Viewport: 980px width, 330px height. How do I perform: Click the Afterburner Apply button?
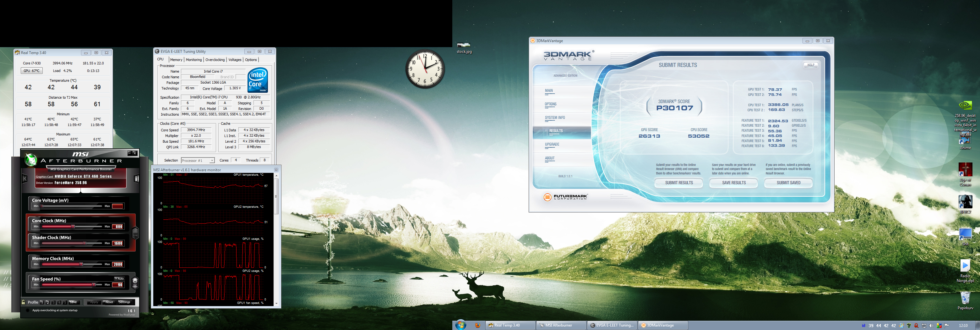94,302
